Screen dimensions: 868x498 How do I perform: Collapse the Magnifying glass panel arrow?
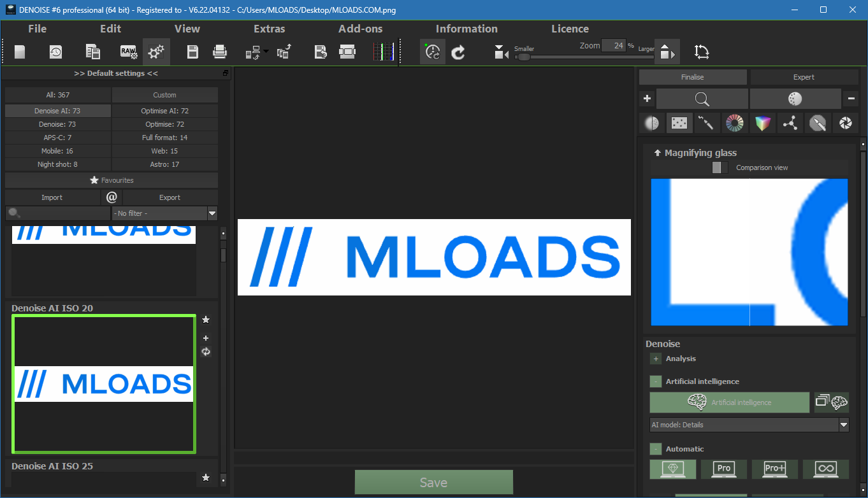pyautogui.click(x=658, y=153)
